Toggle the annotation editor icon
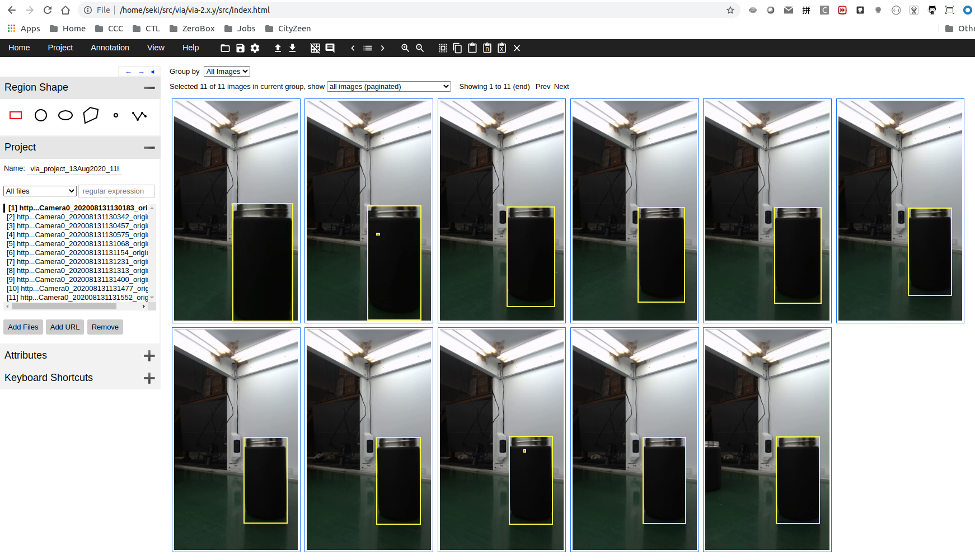 [330, 48]
